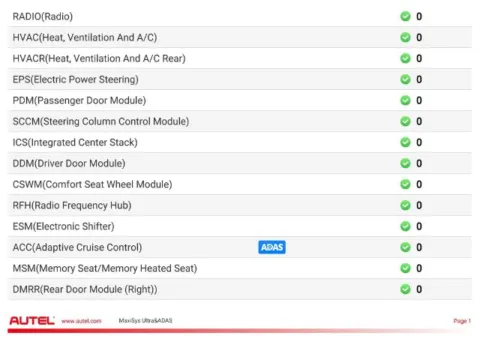Select the green checkmark for EPS row
Image resolution: width=480 pixels, height=360 pixels.
[x=405, y=79]
